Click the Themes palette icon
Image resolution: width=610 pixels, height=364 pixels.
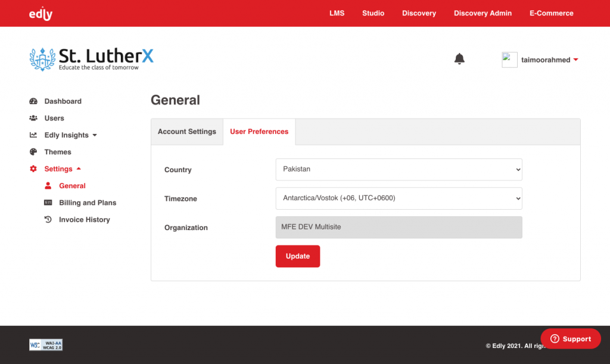[33, 152]
